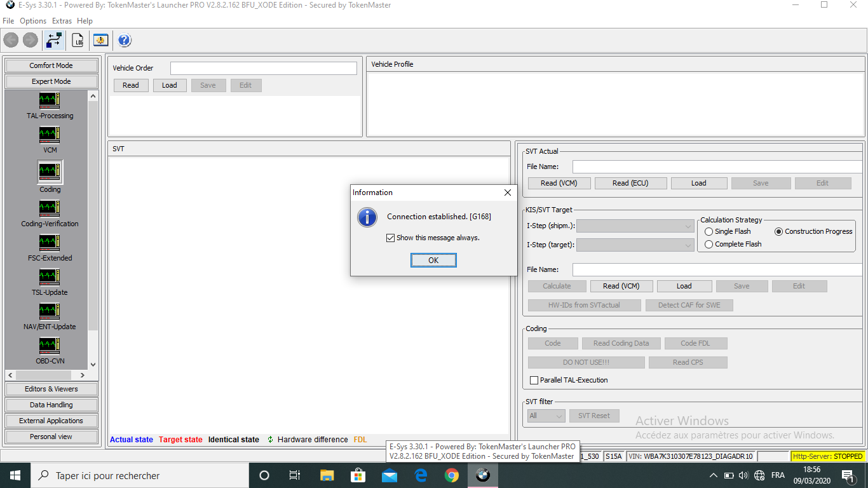The width and height of the screenshot is (868, 488).
Task: Open the VCM module icon
Action: click(x=50, y=135)
